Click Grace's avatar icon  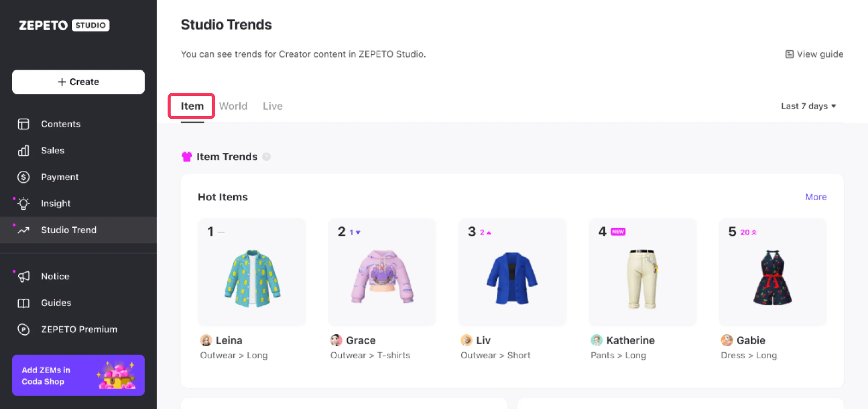coord(336,340)
